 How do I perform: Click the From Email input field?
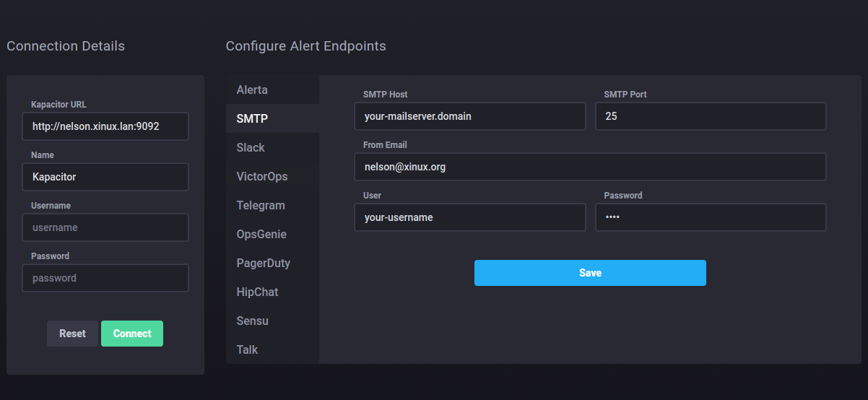(x=589, y=167)
